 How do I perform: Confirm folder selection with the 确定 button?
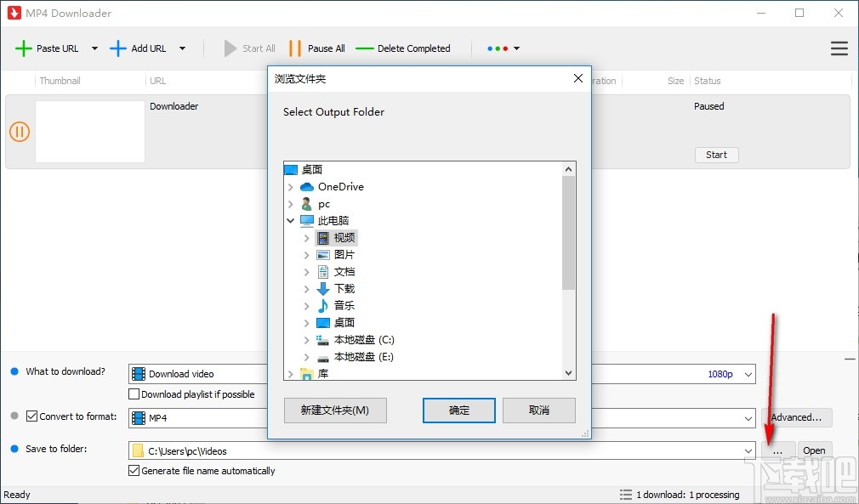[x=458, y=411]
